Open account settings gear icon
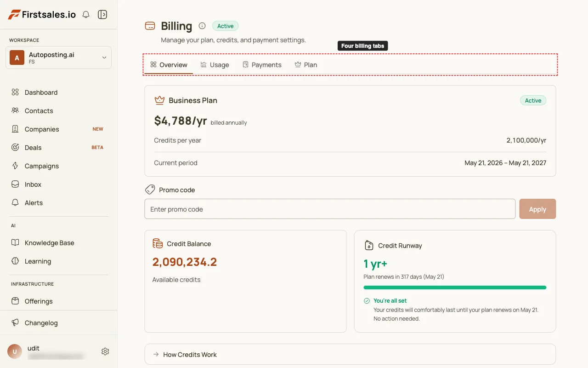This screenshot has height=368, width=588. 105,351
